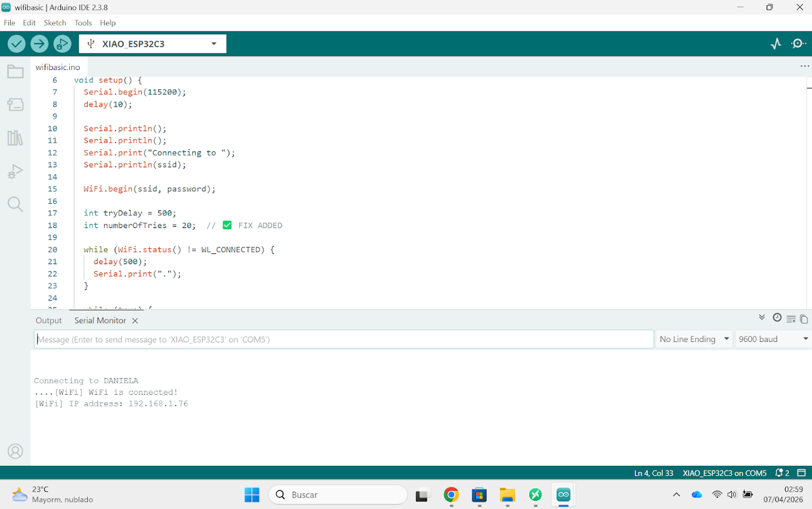Open the account profile icon

15,451
